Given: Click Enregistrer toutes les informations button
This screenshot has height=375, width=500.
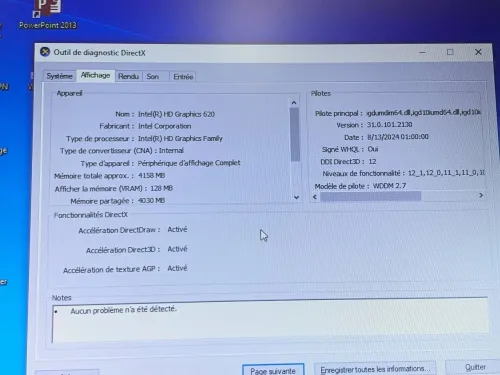Looking at the screenshot, I should [x=375, y=369].
